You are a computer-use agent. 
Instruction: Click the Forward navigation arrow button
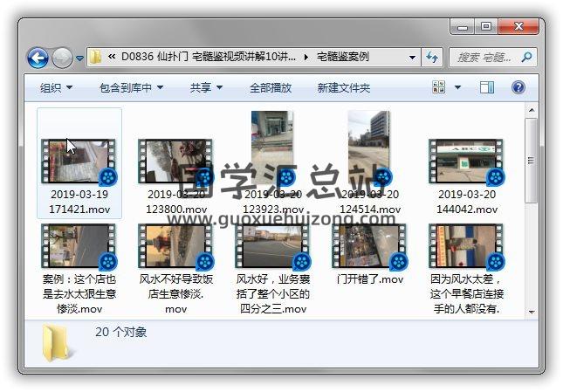pos(62,58)
